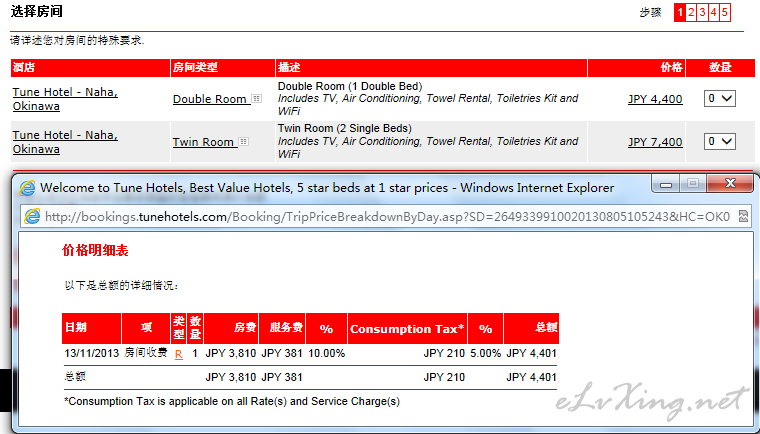Click JPY 3,810 in the 总额 row

tap(231, 377)
